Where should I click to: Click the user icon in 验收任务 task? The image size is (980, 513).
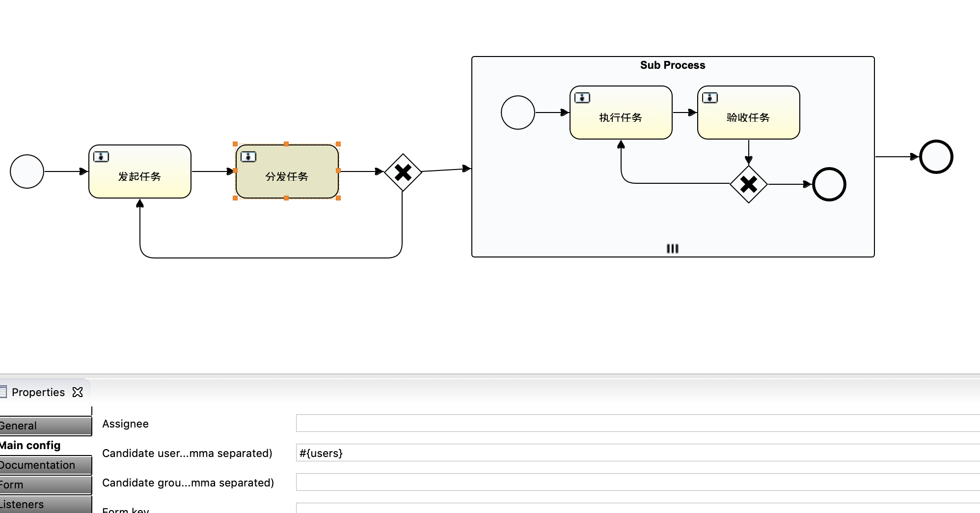coord(710,98)
